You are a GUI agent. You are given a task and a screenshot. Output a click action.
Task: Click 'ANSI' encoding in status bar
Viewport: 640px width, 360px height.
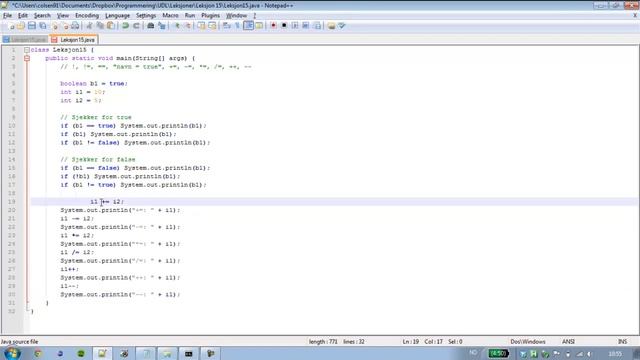[568, 342]
